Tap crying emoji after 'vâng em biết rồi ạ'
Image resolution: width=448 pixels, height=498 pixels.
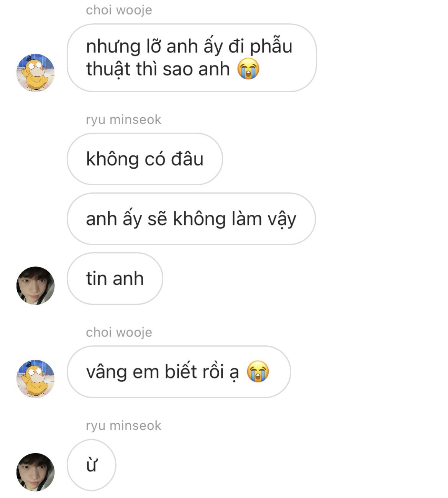click(258, 371)
